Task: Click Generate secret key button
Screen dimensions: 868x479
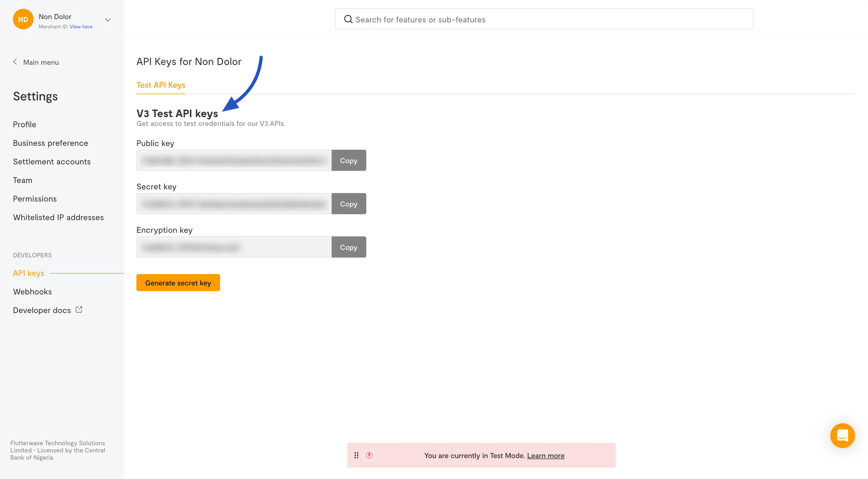Action: click(x=178, y=283)
